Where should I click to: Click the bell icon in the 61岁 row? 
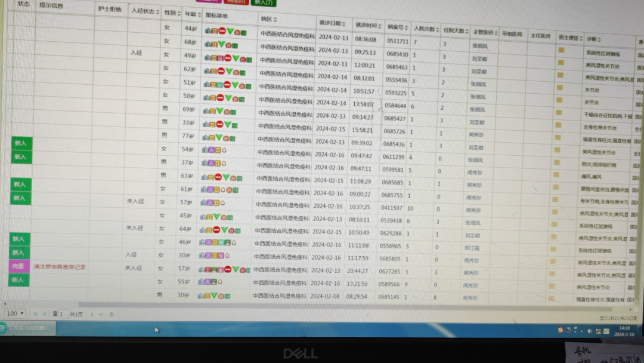point(222,190)
